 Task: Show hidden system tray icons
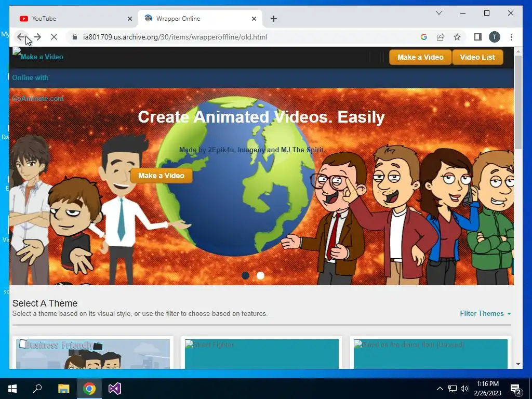coord(440,389)
